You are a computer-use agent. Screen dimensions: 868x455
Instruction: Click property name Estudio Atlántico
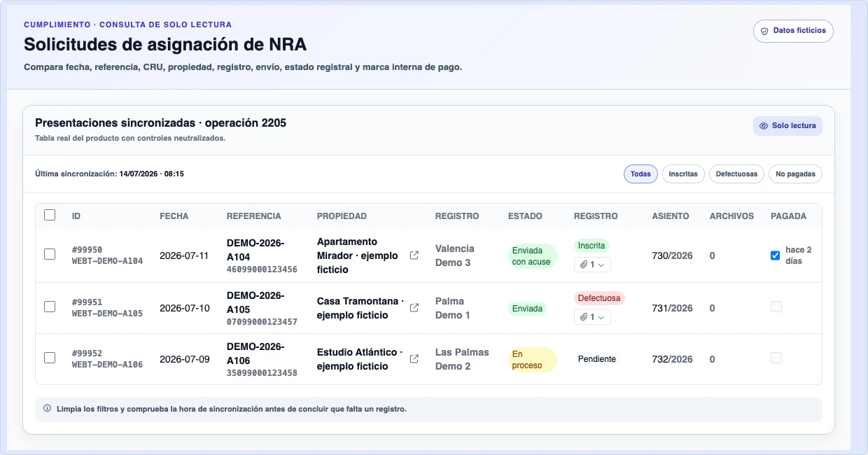(360, 359)
